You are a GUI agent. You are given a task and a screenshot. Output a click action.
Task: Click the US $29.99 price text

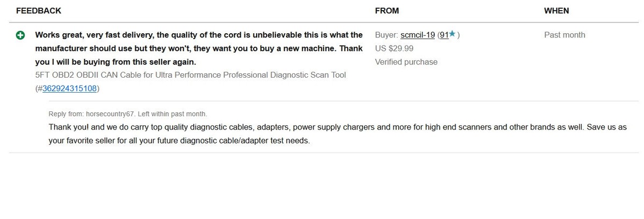(x=394, y=48)
